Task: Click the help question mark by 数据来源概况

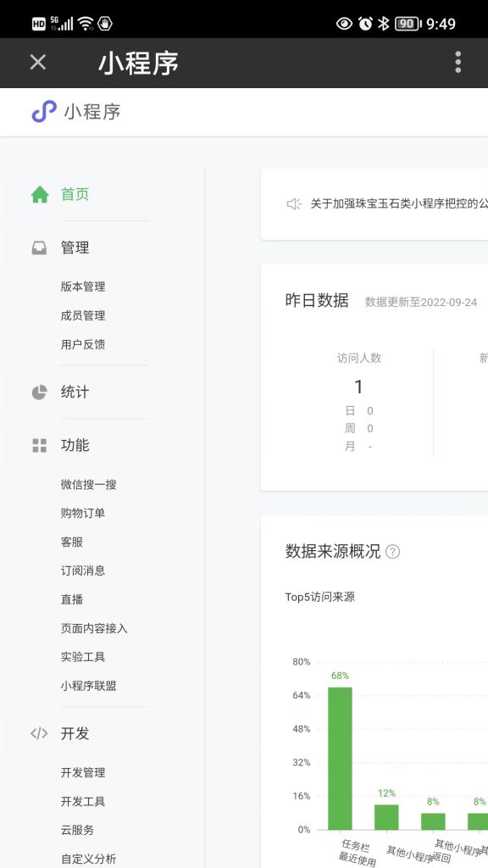Action: [x=392, y=552]
